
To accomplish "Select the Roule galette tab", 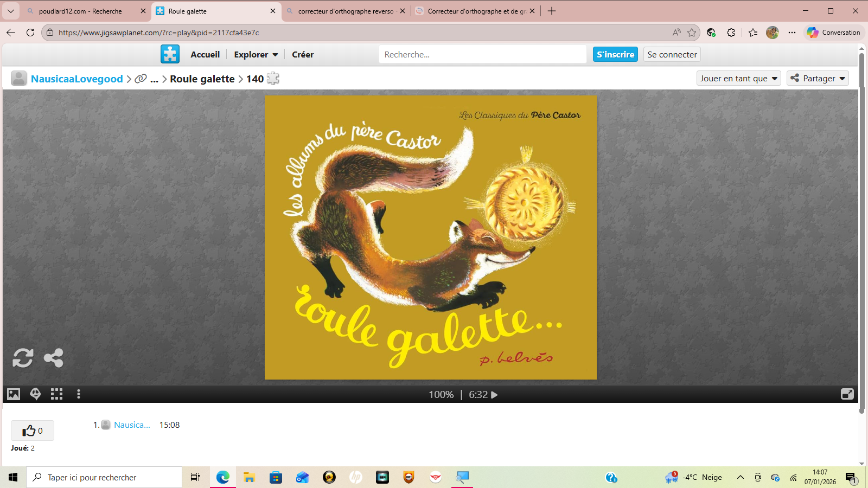I will pos(217,11).
